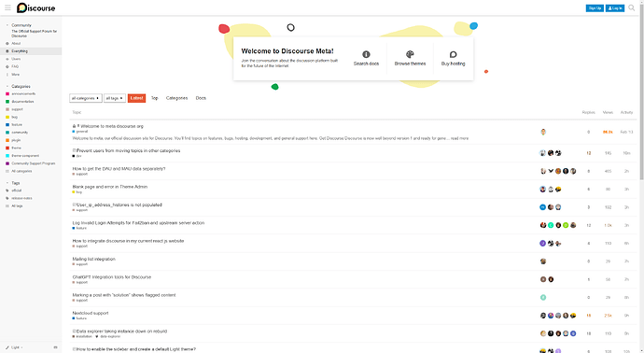Select the Docs tab
The width and height of the screenshot is (644, 353).
pyautogui.click(x=201, y=98)
